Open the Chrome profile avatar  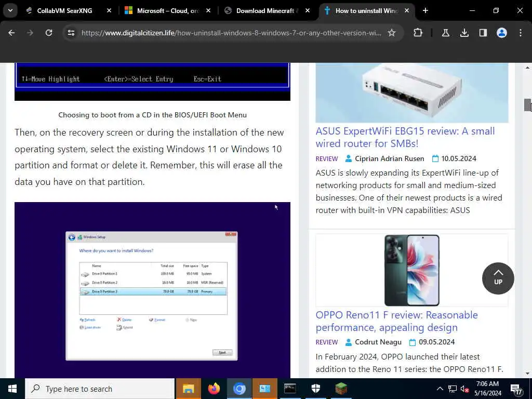pos(502,33)
